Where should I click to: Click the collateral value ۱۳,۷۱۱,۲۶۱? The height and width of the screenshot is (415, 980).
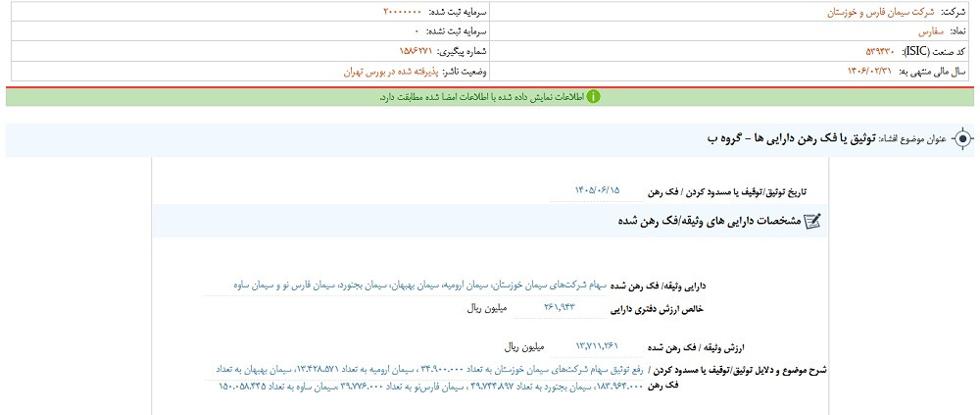(x=596, y=346)
